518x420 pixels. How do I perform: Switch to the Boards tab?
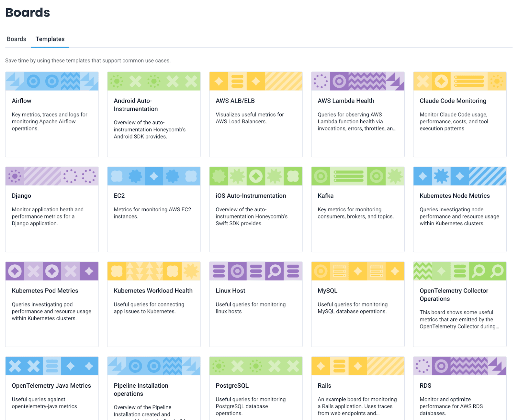tap(17, 39)
